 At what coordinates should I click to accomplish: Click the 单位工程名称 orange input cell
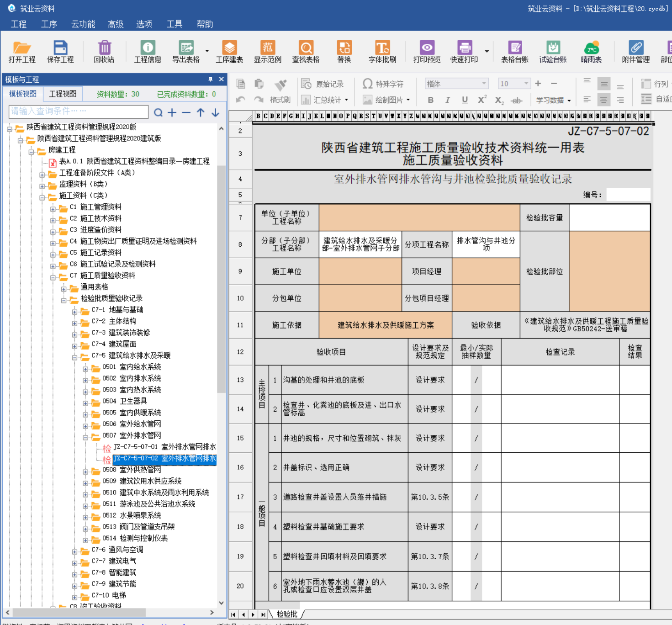419,217
